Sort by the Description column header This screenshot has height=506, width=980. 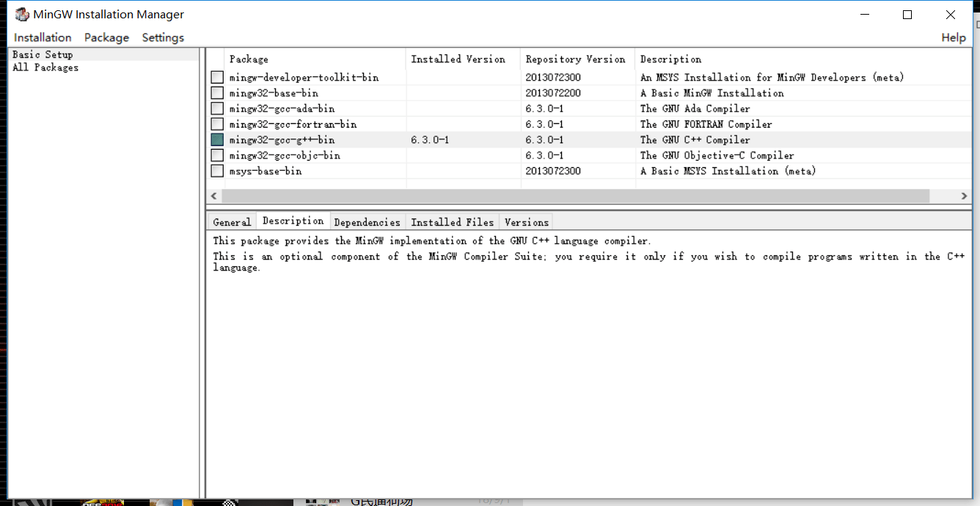tap(803, 59)
